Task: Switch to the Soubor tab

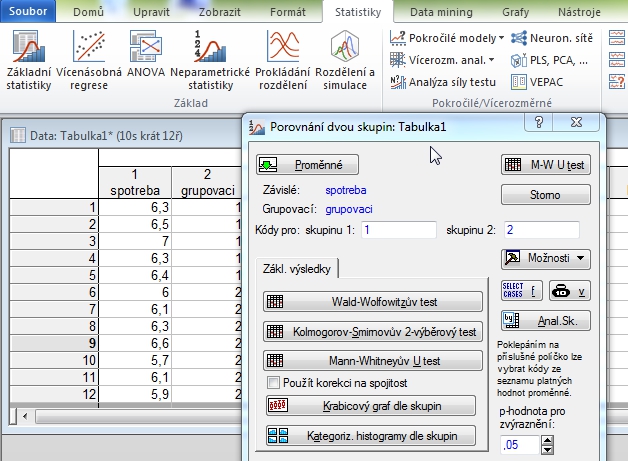Action: (x=28, y=11)
